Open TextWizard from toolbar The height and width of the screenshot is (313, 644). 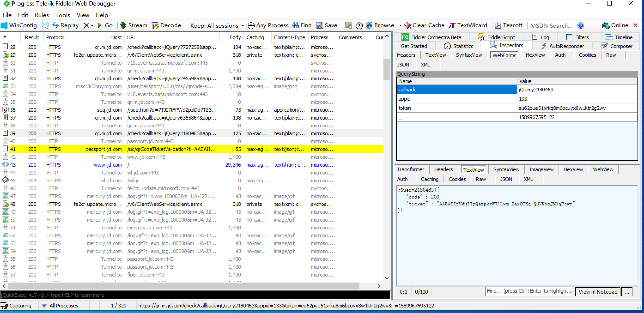click(x=468, y=25)
